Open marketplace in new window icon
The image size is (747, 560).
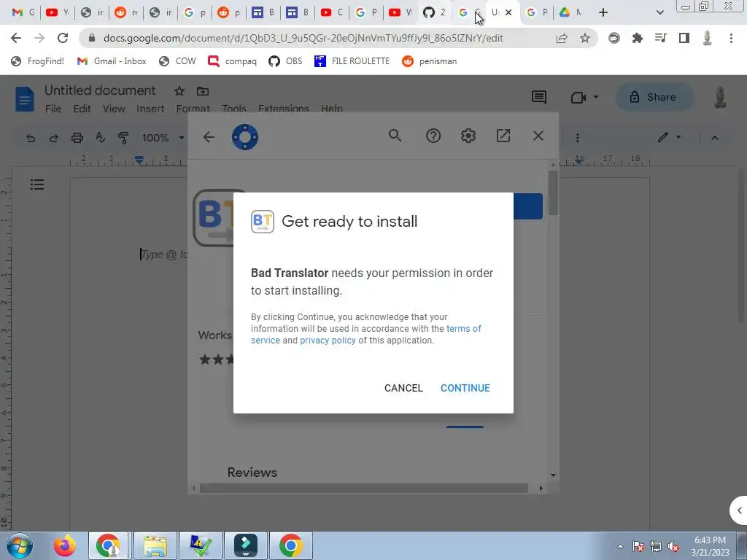pyautogui.click(x=503, y=136)
